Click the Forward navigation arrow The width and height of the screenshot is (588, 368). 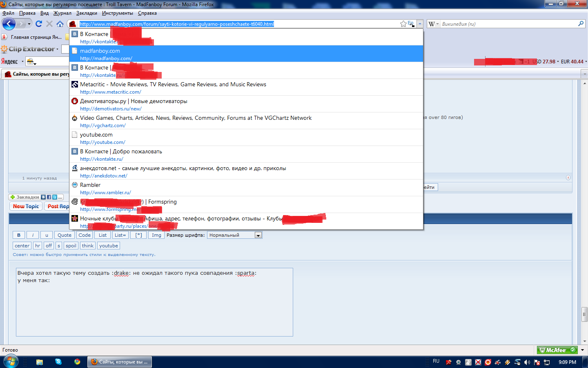[x=21, y=24]
